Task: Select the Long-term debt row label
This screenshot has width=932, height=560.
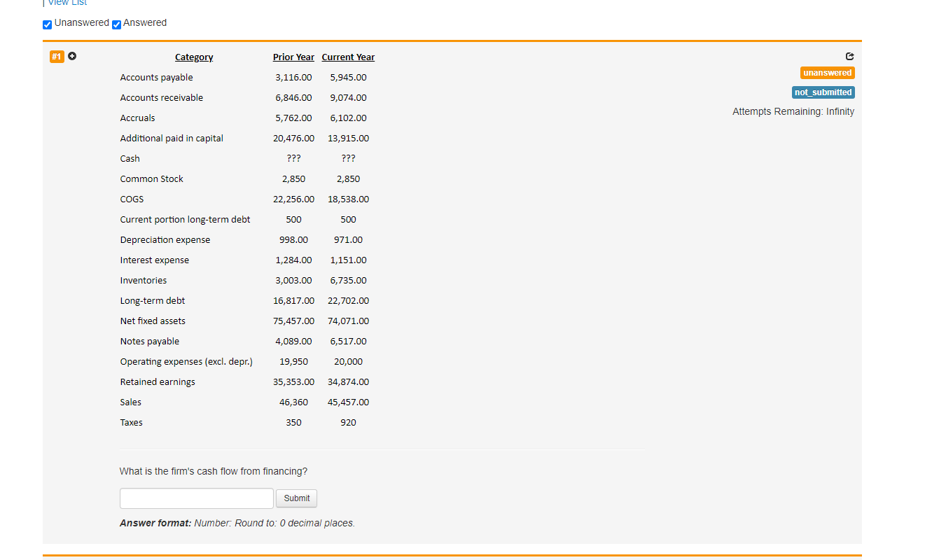Action: pyautogui.click(x=153, y=301)
